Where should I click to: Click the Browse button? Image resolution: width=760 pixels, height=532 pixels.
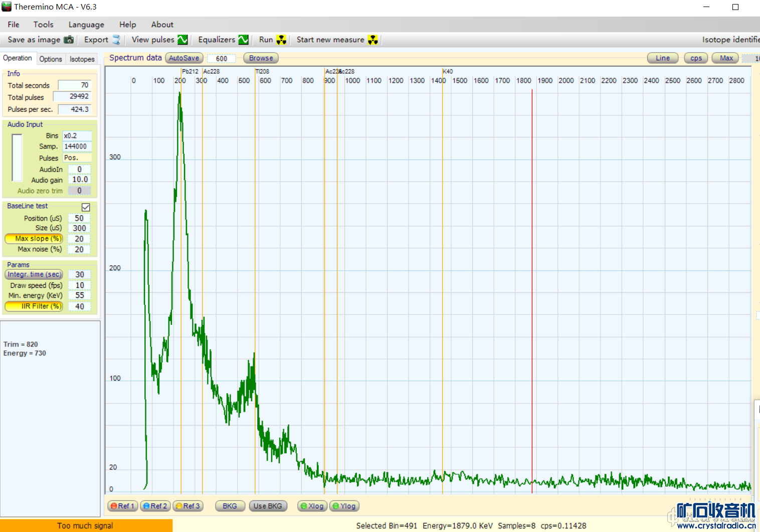261,58
